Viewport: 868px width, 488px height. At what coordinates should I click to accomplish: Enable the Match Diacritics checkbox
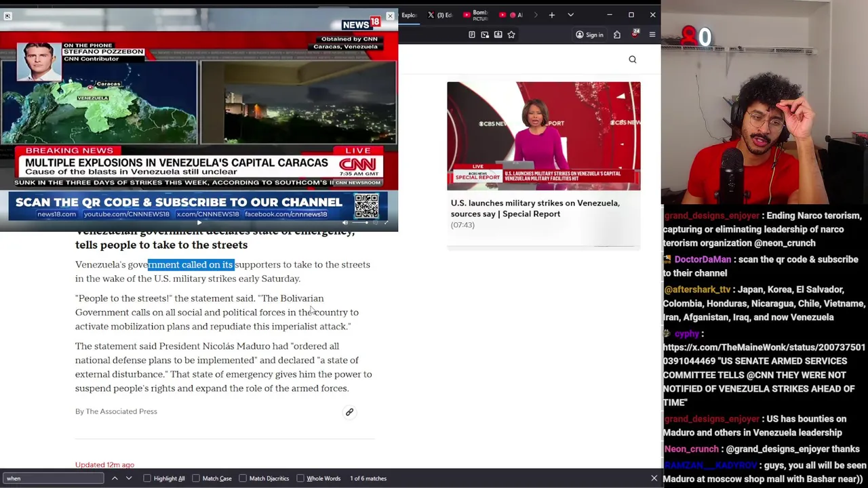(x=243, y=479)
